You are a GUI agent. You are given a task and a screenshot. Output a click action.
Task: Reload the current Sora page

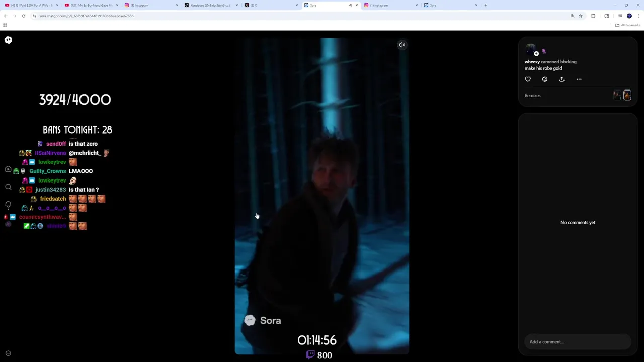coord(24,16)
